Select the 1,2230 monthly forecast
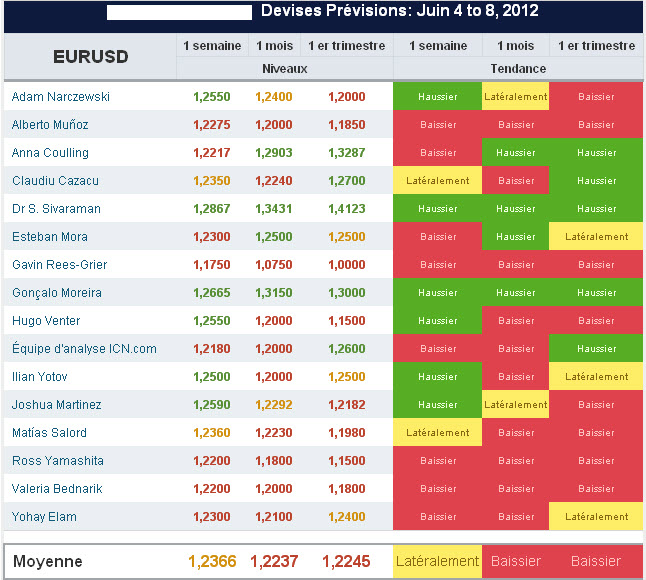This screenshot has width=646, height=580. click(274, 433)
